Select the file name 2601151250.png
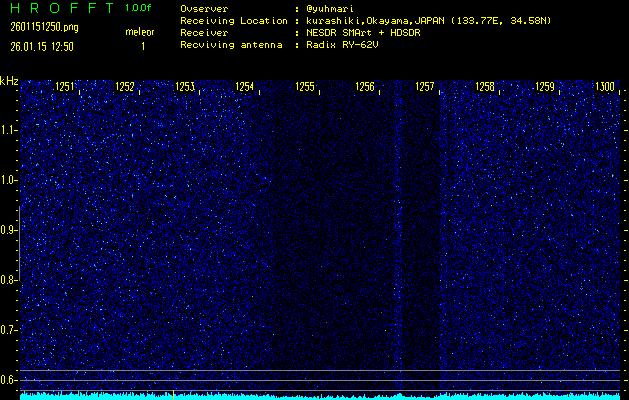Image resolution: width=629 pixels, height=400 pixels. coord(45,27)
